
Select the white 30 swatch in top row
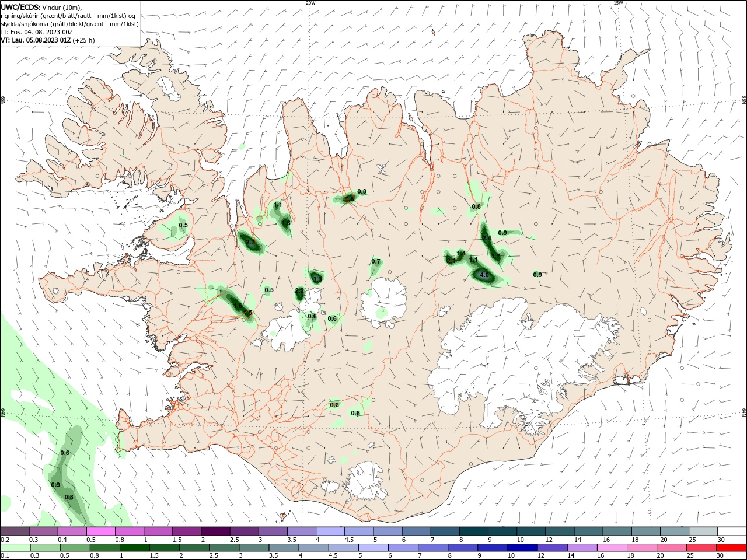(731, 531)
